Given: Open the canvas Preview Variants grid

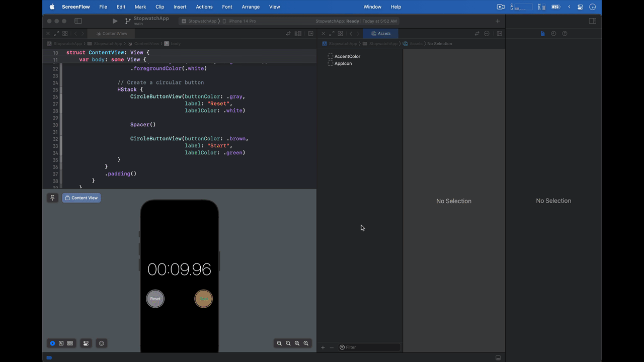Looking at the screenshot, I should coord(70,343).
